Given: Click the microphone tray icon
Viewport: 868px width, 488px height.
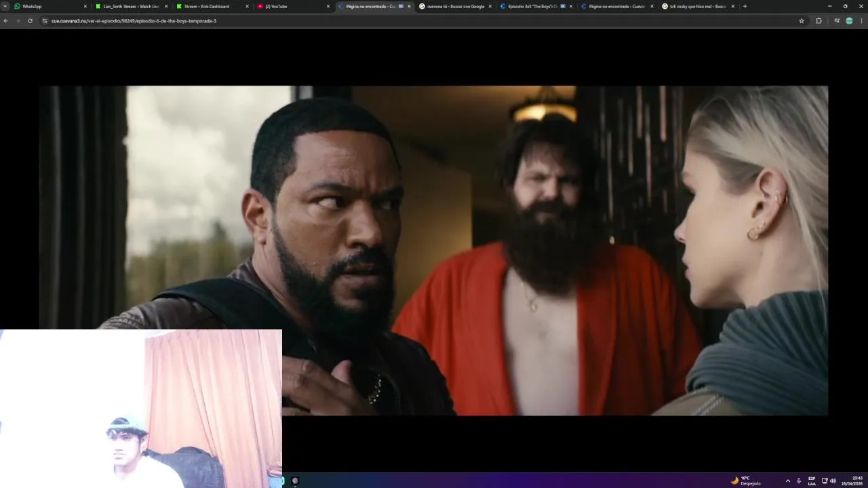Looking at the screenshot, I should click(x=799, y=481).
